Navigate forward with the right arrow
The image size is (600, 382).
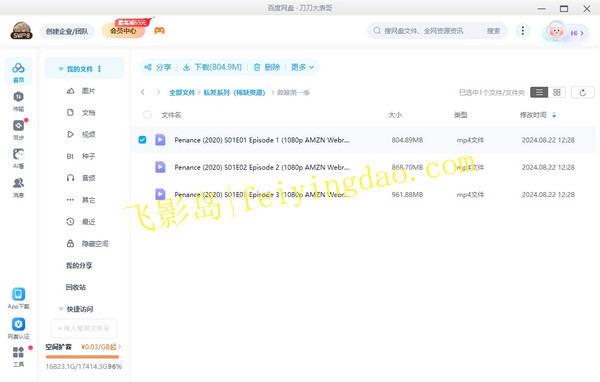tap(158, 92)
